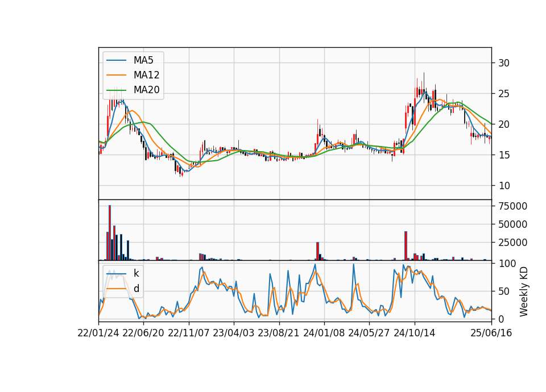Click the tallest volume bar near 75000

point(110,233)
